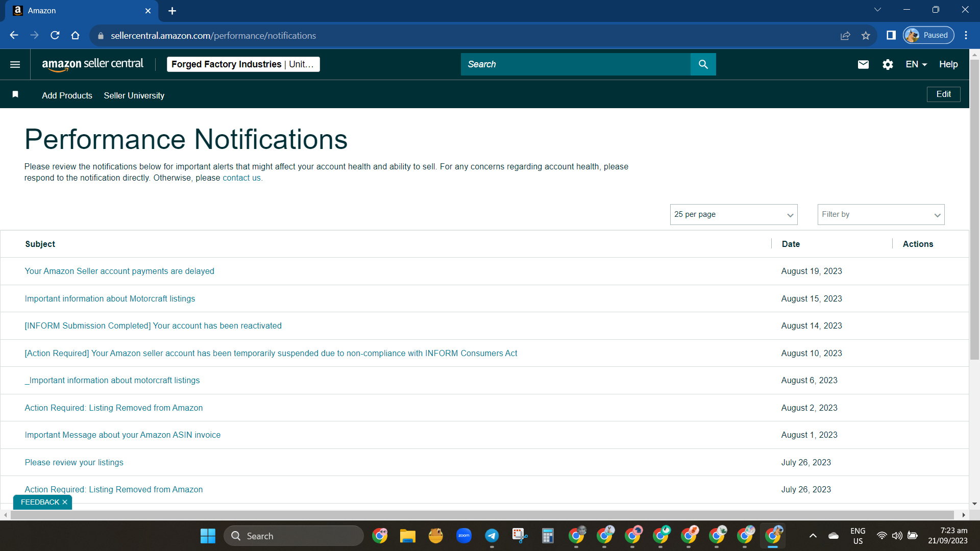
Task: Close the FEEDBACK tab with its X
Action: 65,502
